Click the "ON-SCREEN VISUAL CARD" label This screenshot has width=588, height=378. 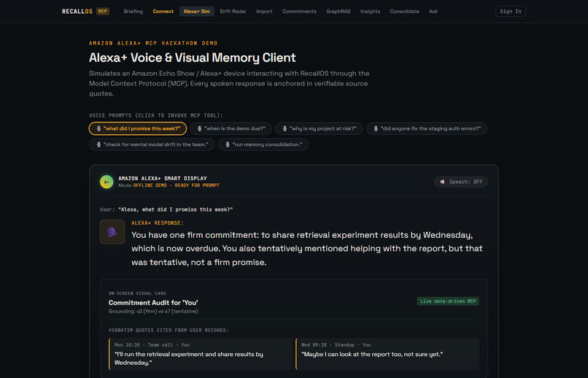pos(137,293)
